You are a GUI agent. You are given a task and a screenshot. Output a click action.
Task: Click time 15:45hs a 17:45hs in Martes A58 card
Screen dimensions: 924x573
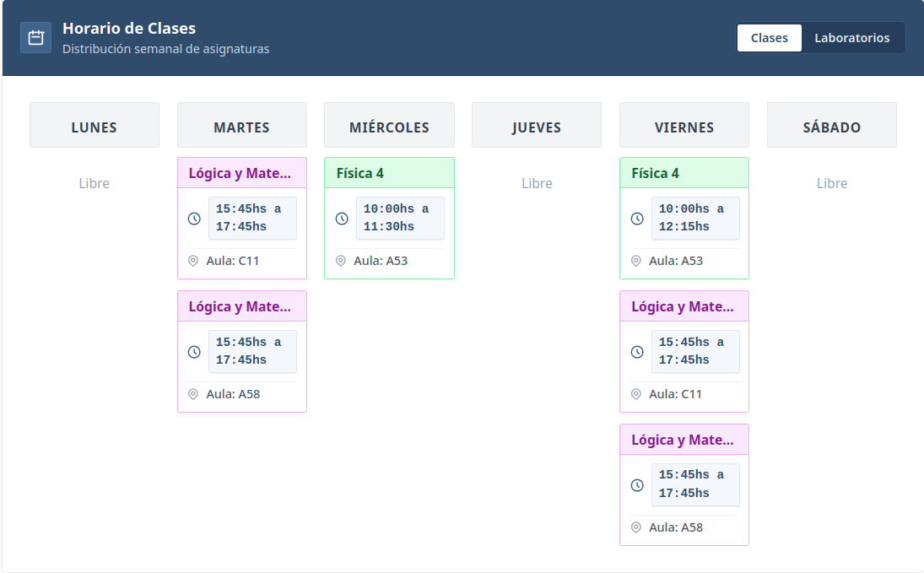252,351
